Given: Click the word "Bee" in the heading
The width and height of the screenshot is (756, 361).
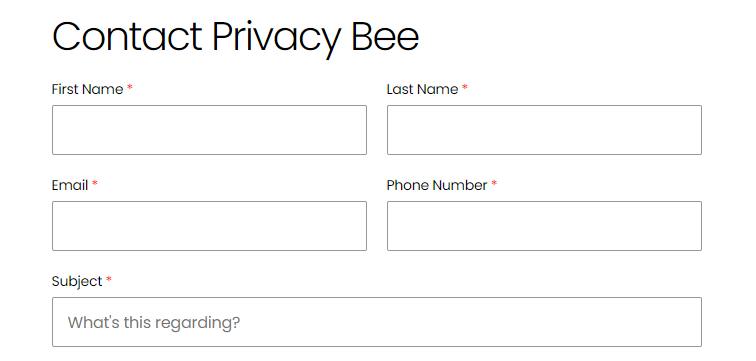Looking at the screenshot, I should (x=385, y=37).
